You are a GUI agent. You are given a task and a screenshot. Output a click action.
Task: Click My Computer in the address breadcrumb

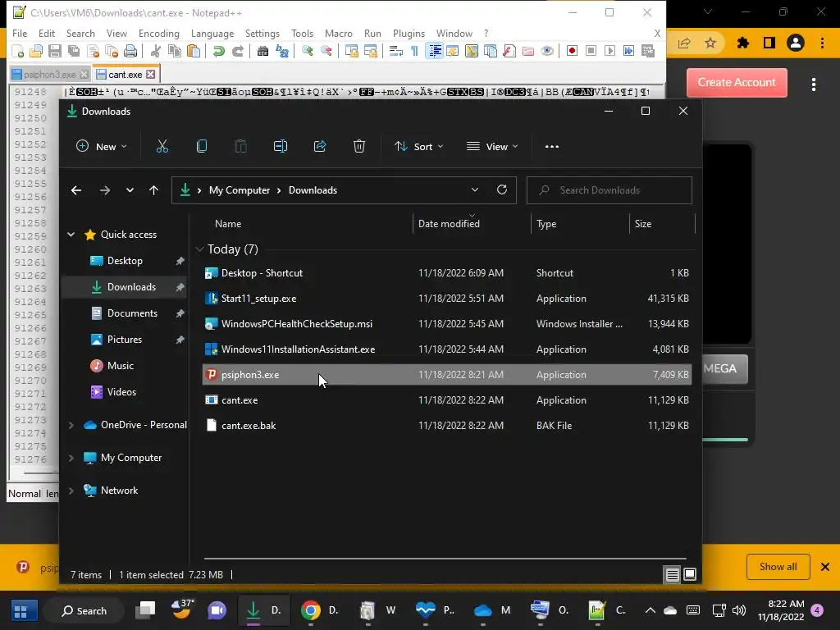[x=240, y=190]
